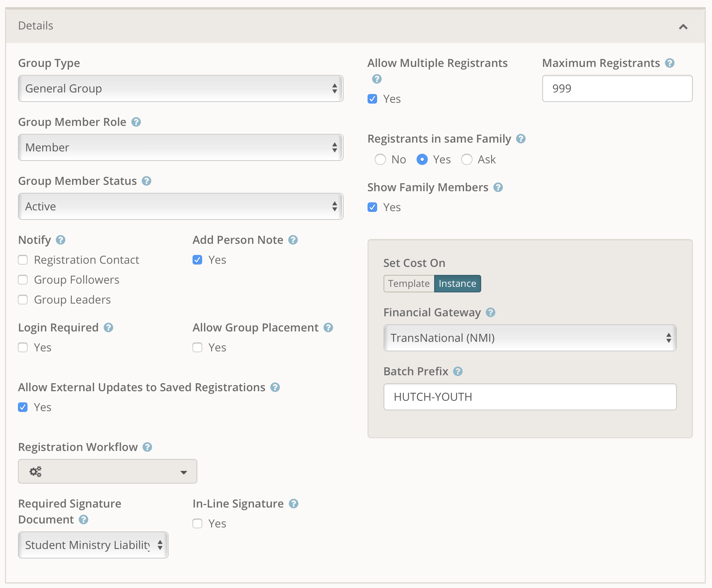This screenshot has height=588, width=712.
Task: Collapse the Details panel with chevron
Action: [x=683, y=27]
